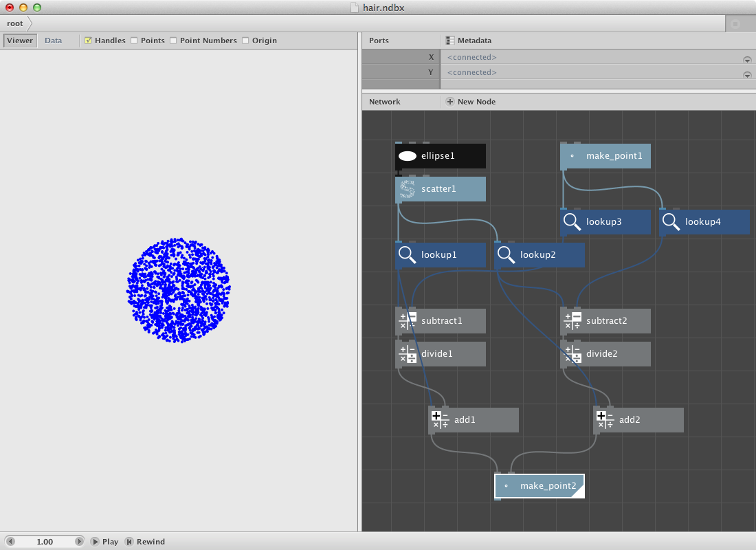Click the divide2 node icon
756x550 pixels.
point(572,354)
